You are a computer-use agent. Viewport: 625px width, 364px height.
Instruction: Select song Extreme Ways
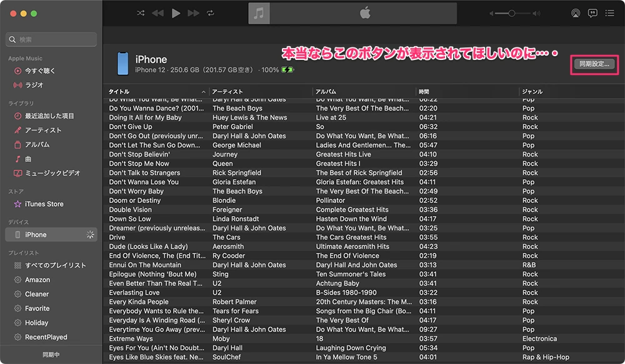[131, 338]
